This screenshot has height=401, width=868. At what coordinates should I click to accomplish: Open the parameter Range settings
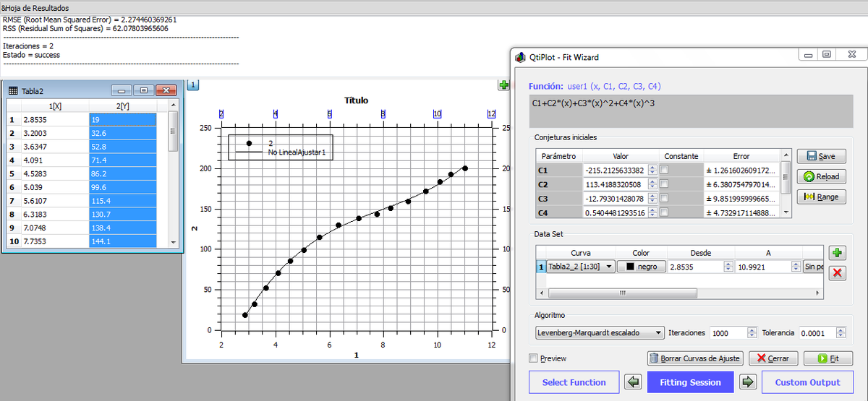[x=821, y=197]
